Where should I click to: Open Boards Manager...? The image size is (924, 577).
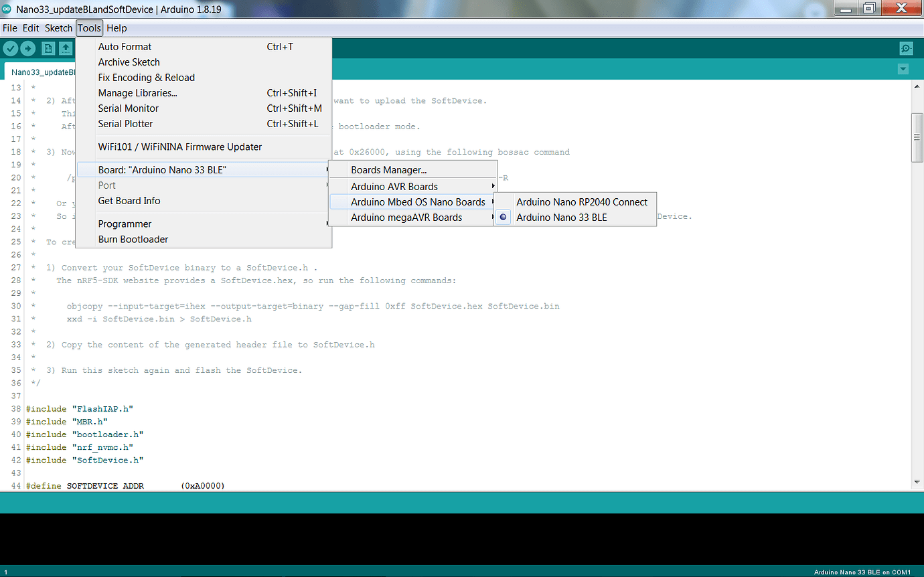point(413,170)
